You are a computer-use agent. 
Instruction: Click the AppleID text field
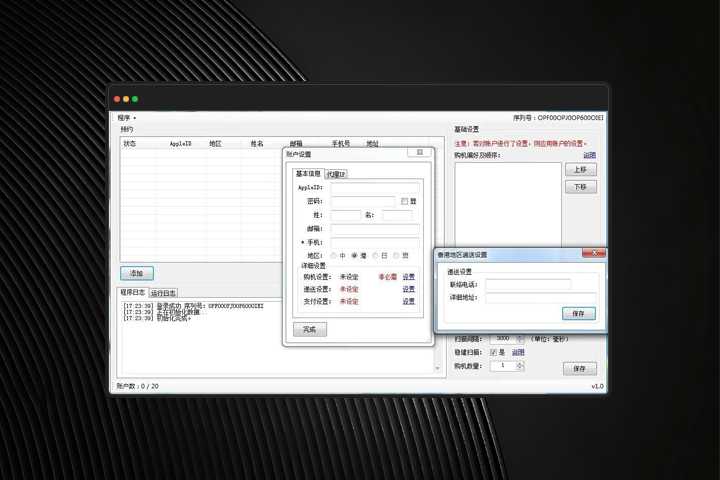tap(375, 187)
